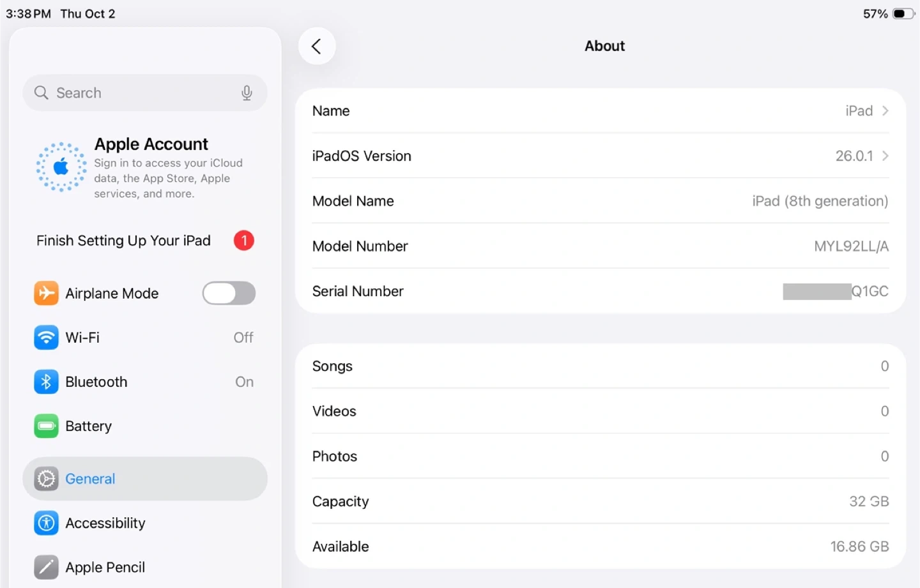
Task: Tap the red notification badge
Action: pyautogui.click(x=243, y=241)
